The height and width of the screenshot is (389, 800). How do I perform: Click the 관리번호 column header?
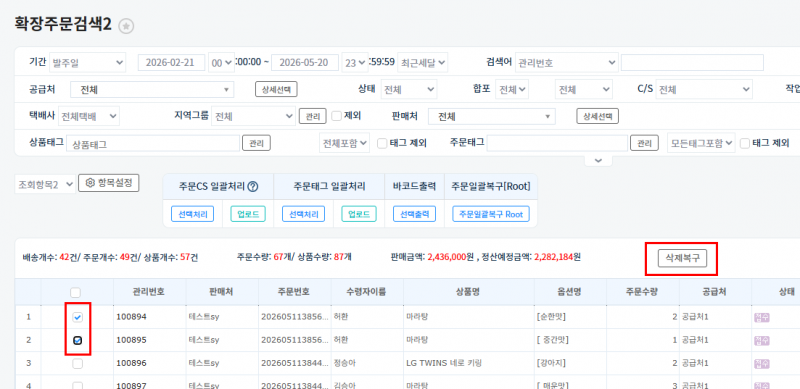[150, 292]
